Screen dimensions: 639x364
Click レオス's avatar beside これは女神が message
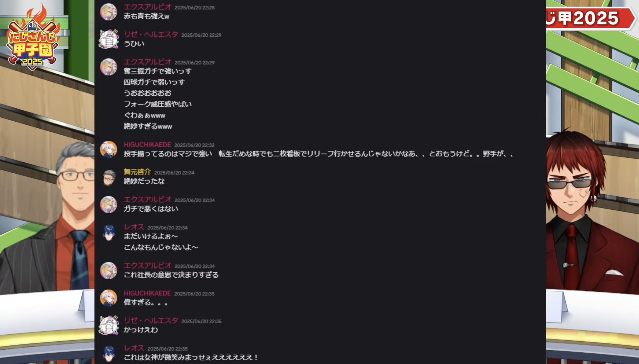click(108, 353)
